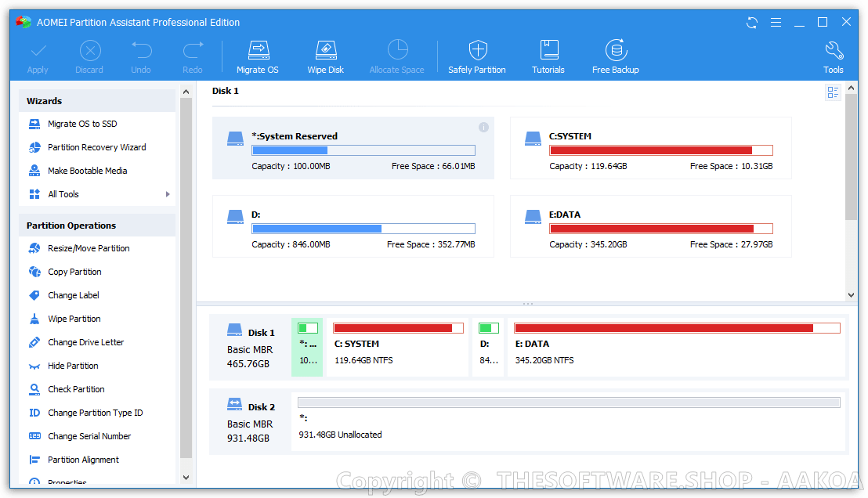Click D: blue usage bar in card

[363, 229]
